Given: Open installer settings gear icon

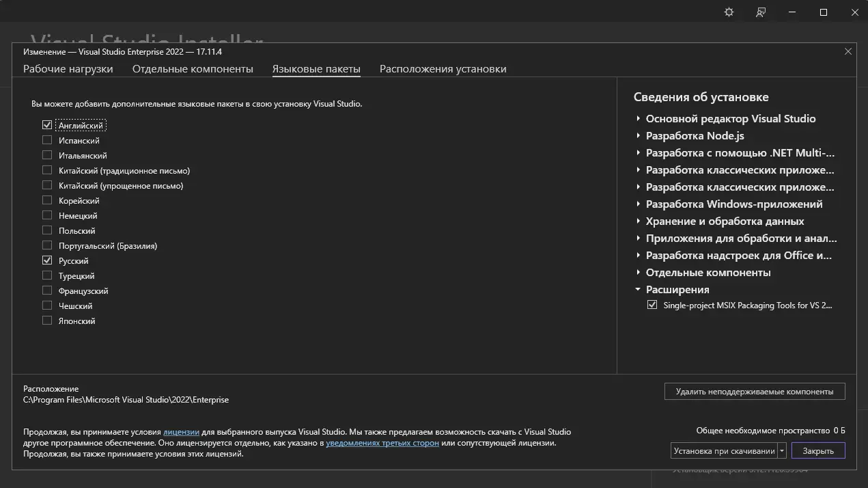Looking at the screenshot, I should [729, 12].
